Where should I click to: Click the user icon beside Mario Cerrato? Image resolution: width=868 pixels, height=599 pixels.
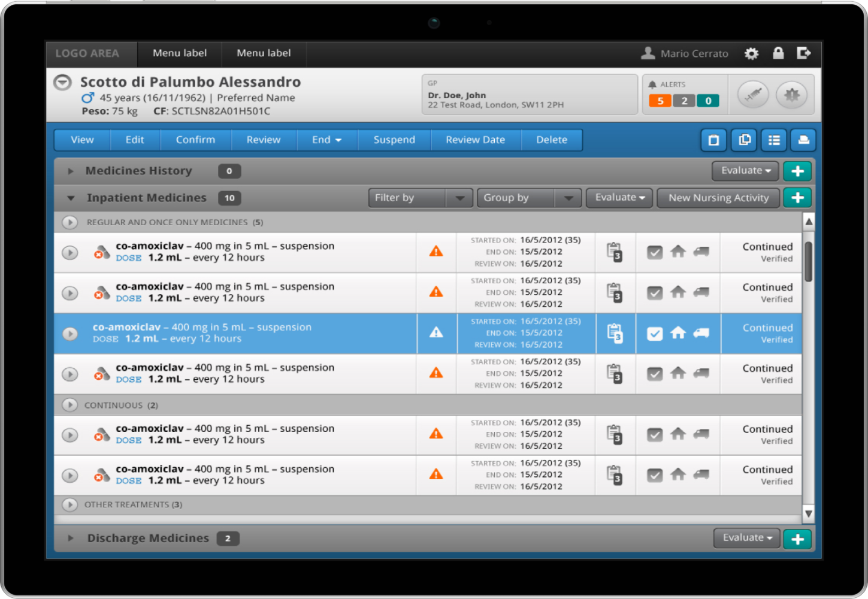pyautogui.click(x=648, y=53)
